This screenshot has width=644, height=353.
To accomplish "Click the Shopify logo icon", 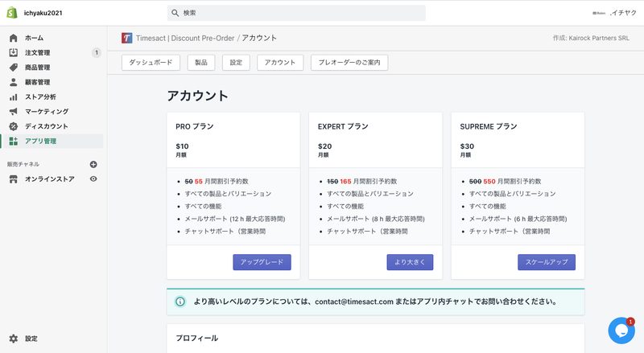I will [x=12, y=13].
